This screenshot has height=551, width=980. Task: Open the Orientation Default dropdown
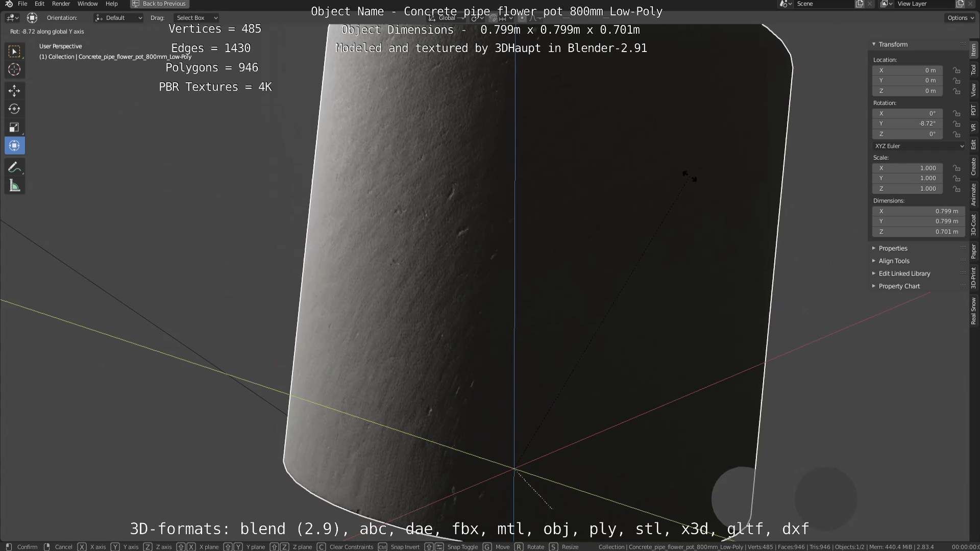tap(118, 18)
